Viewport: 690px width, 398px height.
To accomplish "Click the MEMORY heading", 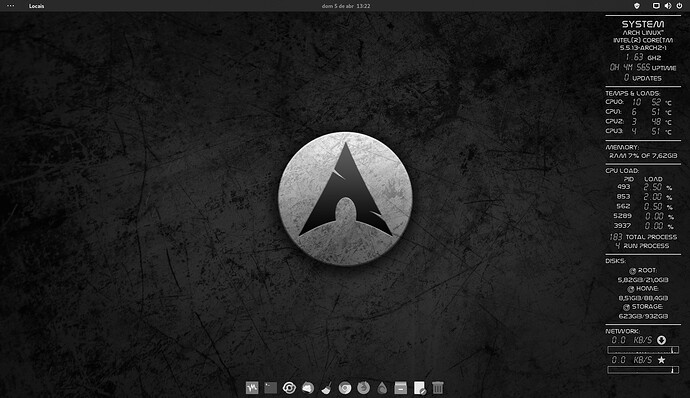I will [622, 147].
